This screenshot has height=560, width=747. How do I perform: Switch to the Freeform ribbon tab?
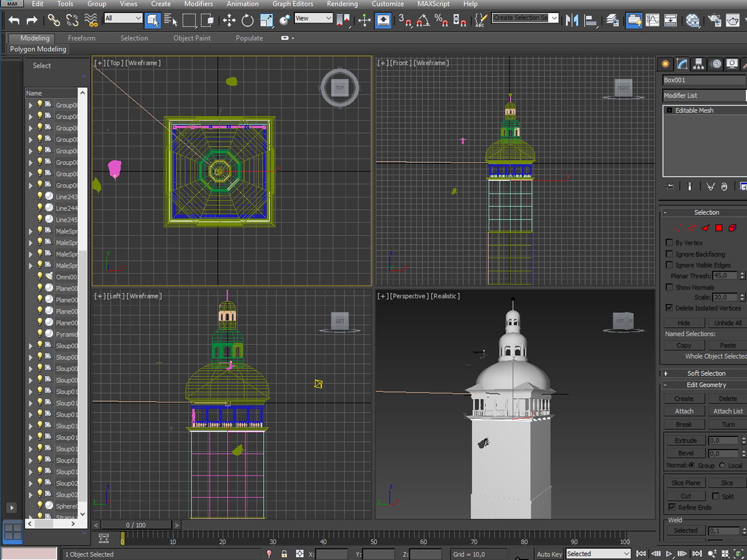[81, 38]
